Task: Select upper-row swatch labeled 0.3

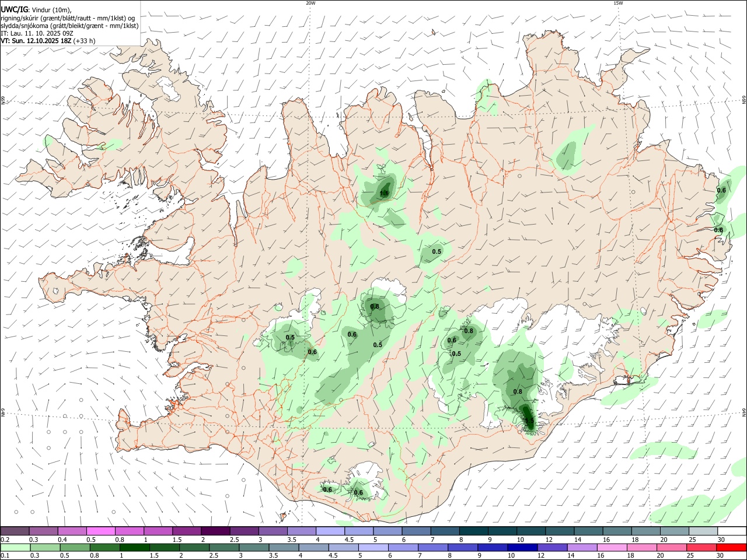Action: coord(44,531)
